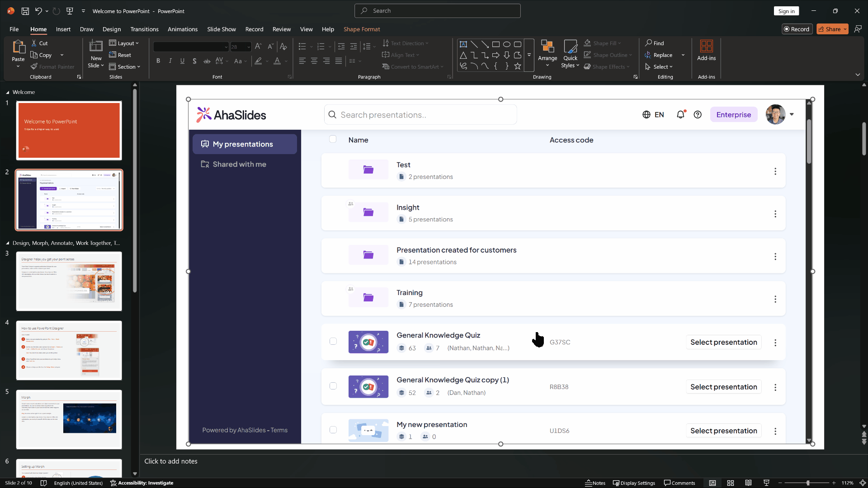Viewport: 868px width, 488px height.
Task: Toggle the select-all checkbox beside Name
Action: [x=333, y=139]
